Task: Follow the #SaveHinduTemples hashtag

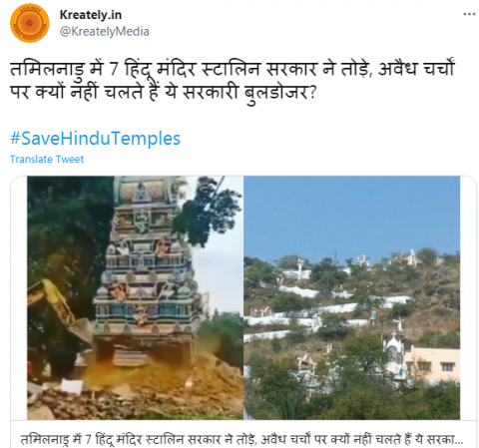Action: click(x=95, y=139)
